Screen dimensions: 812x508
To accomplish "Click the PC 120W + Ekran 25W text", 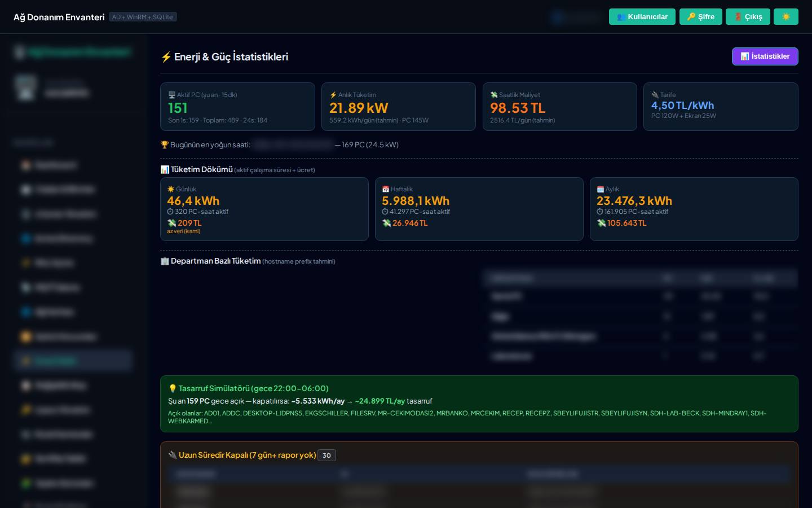I will coord(683,116).
